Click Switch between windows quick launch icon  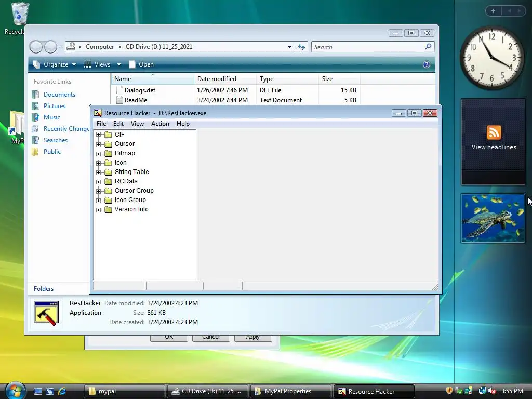pos(50,391)
